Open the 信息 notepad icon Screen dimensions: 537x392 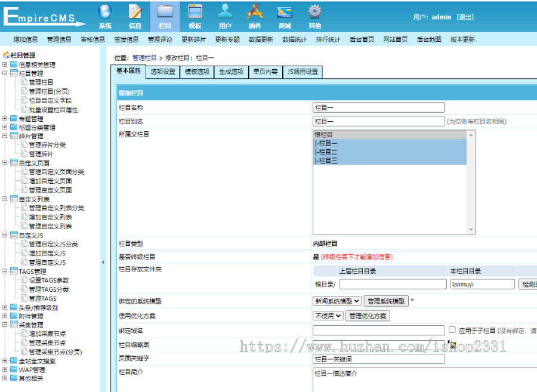click(x=135, y=12)
